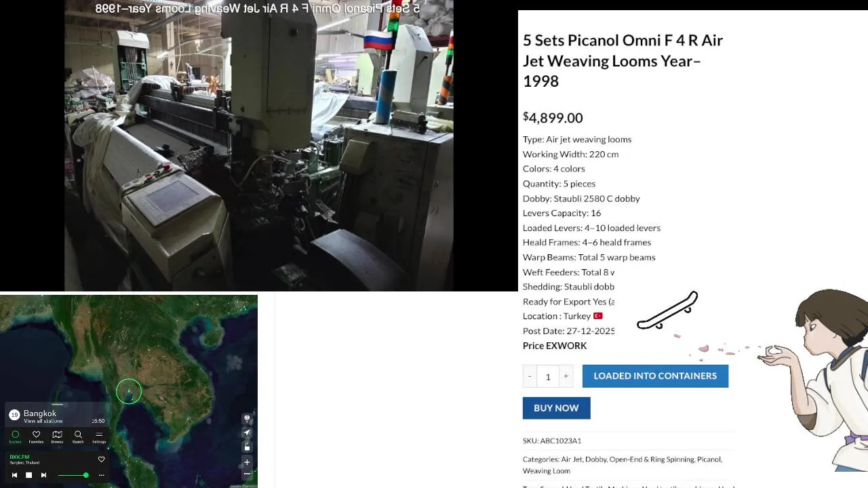Click the location arrow icon on map

point(247,432)
